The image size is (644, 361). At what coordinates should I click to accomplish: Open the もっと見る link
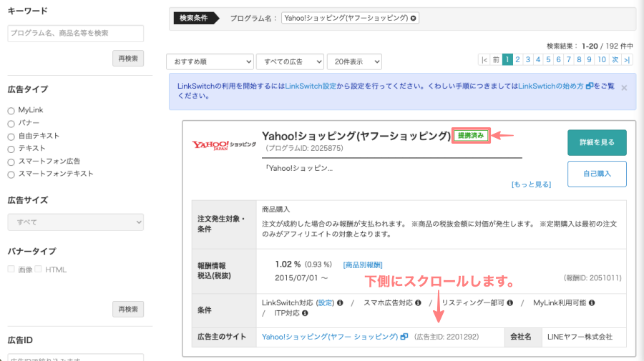pyautogui.click(x=531, y=184)
